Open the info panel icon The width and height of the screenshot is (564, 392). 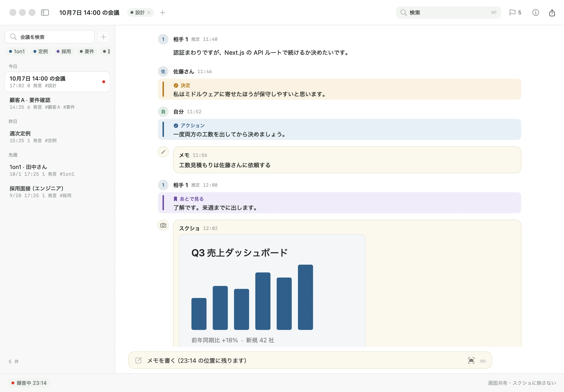[536, 12]
